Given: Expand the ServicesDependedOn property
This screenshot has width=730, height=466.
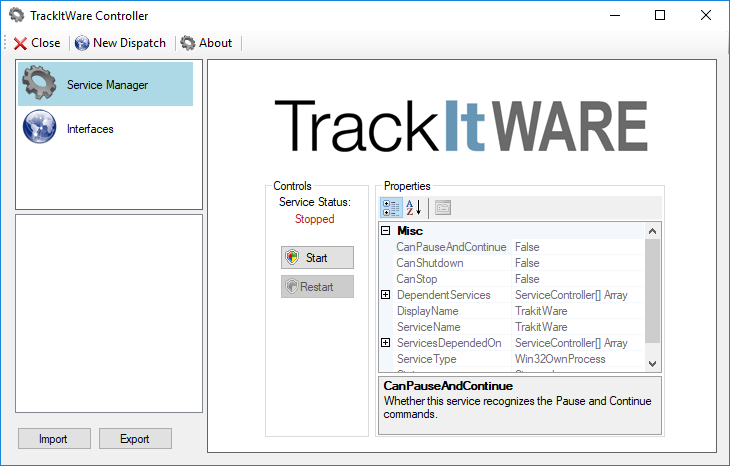Looking at the screenshot, I should (385, 343).
